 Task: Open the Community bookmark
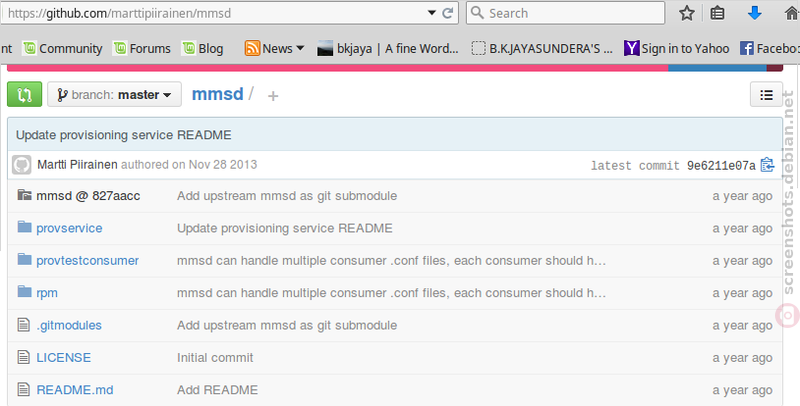coord(62,48)
